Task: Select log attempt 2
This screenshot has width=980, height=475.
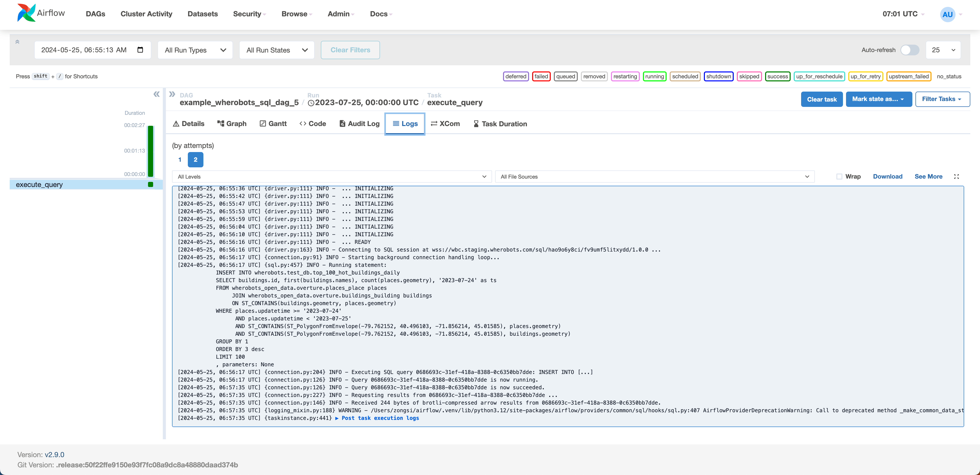Action: pyautogui.click(x=195, y=160)
